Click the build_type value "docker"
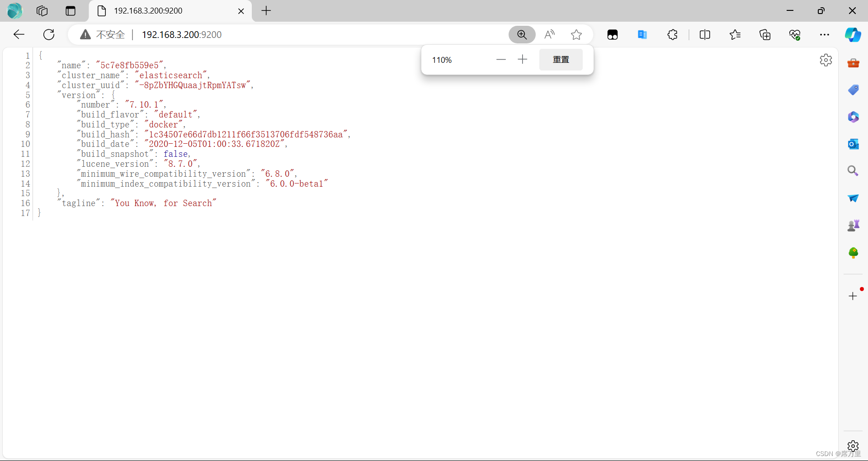Image resolution: width=868 pixels, height=461 pixels. [x=164, y=125]
